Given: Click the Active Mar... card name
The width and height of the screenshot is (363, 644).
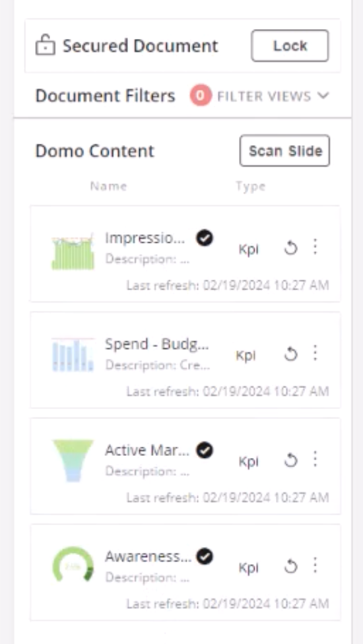Looking at the screenshot, I should [147, 451].
